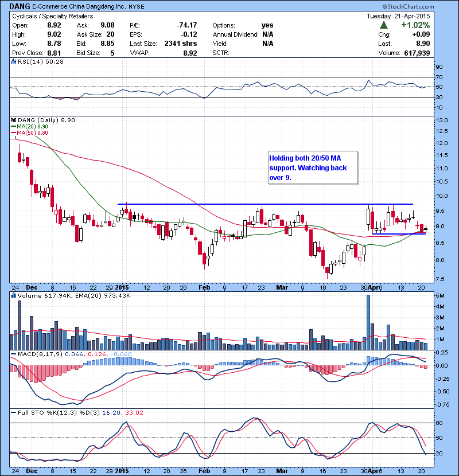
Task: Click the EPS value -0.12
Action: point(189,34)
